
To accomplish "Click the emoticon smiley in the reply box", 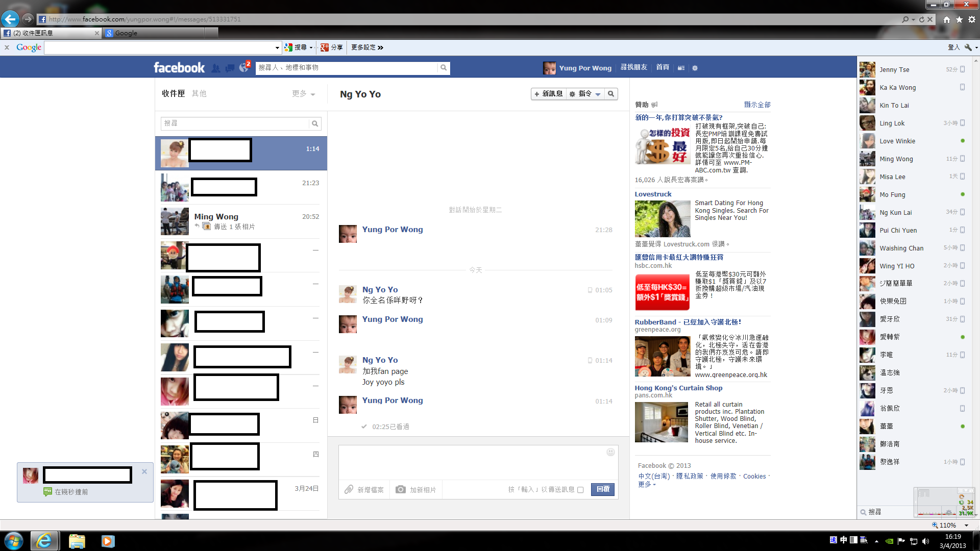I will 610,452.
